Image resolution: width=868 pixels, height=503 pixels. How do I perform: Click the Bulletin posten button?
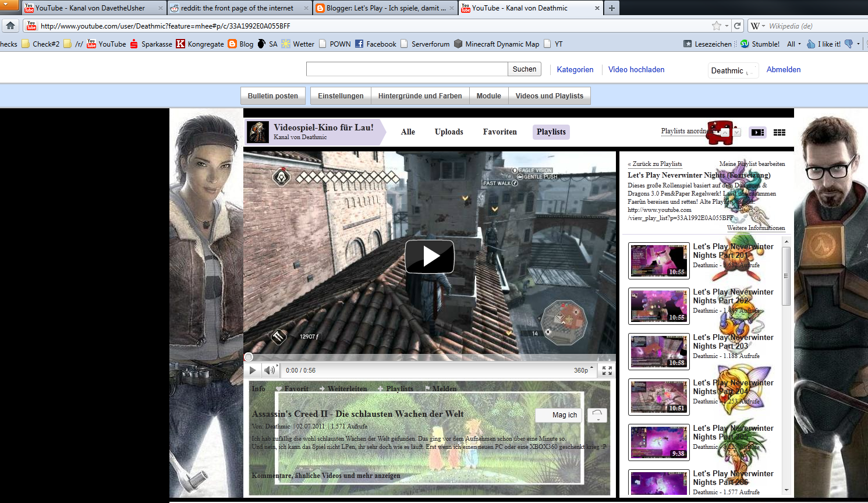273,96
